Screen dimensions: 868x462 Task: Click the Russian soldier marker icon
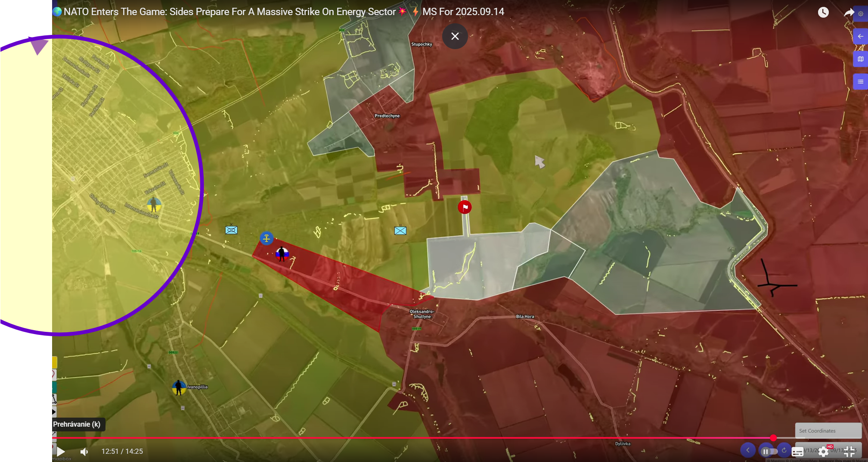(x=282, y=253)
